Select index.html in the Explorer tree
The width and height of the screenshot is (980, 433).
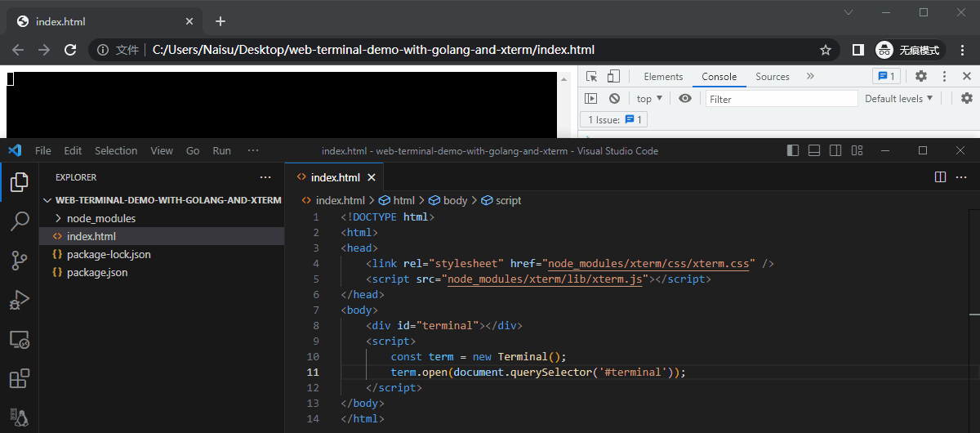161,236
